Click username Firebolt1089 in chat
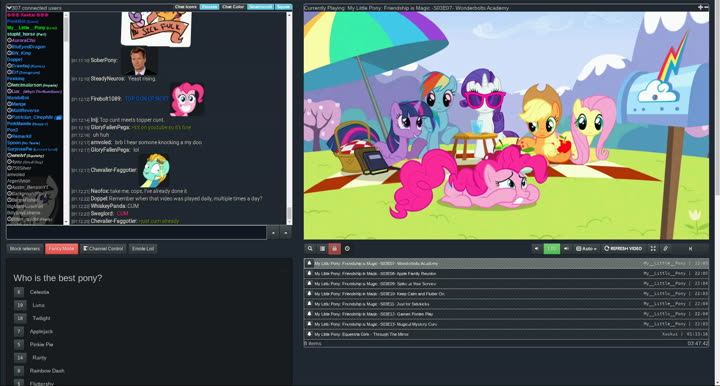The image size is (720, 386). click(x=106, y=99)
